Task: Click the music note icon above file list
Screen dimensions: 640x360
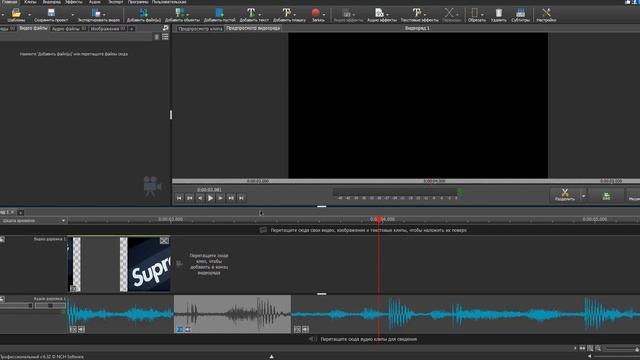Action: coord(165,28)
